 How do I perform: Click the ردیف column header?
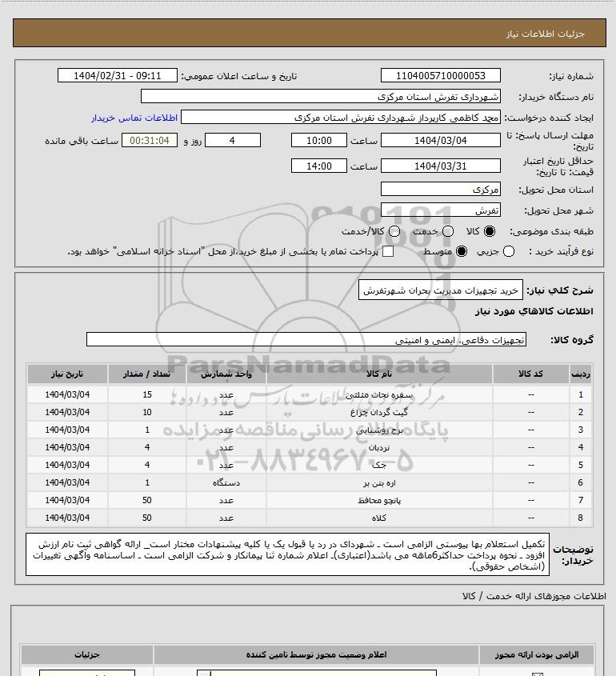(x=581, y=374)
